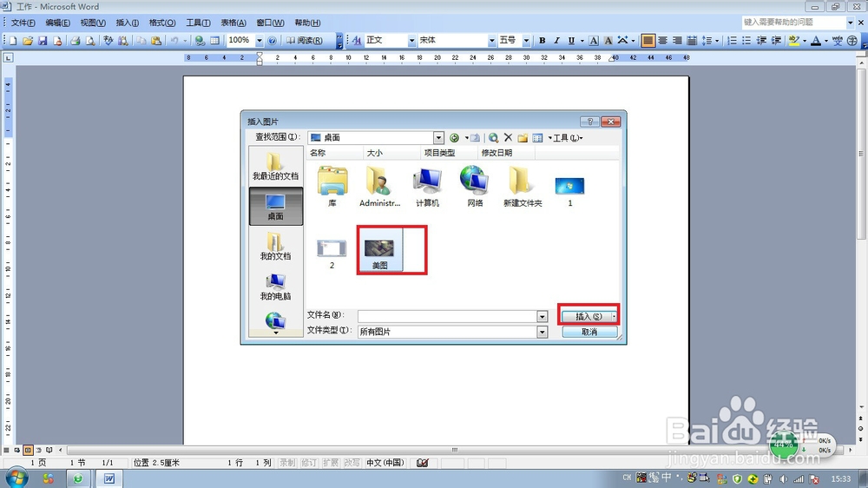Click the Styles and Formatting icon
868x488 pixels.
coord(357,41)
